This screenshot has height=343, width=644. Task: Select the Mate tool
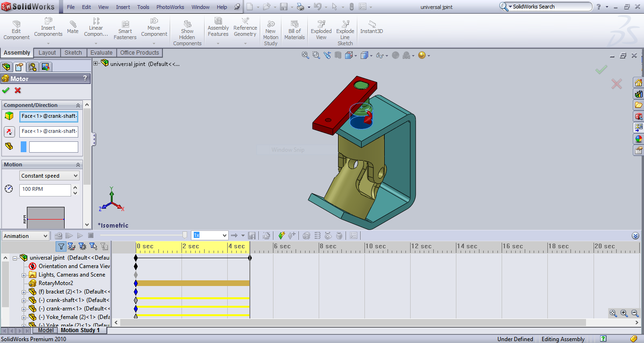click(x=72, y=27)
